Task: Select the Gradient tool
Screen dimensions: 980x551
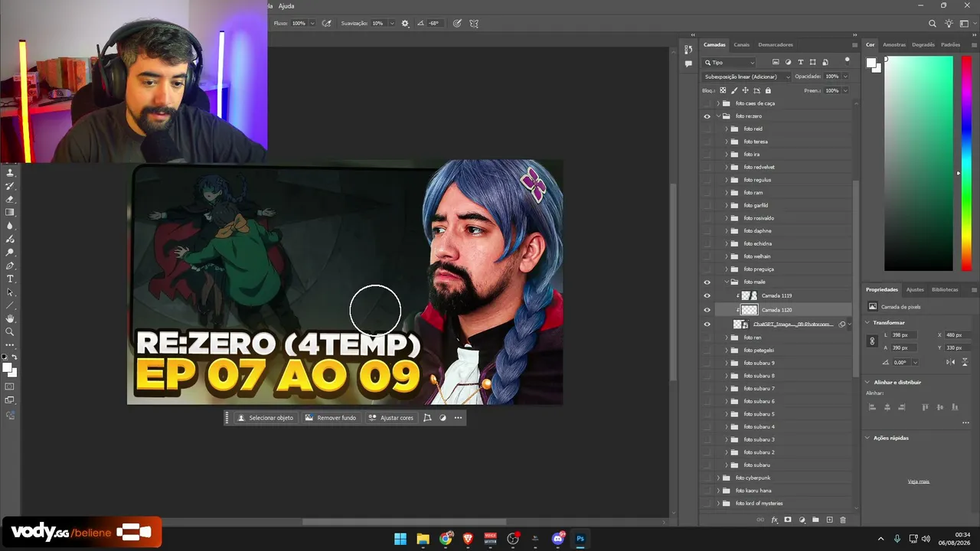Action: point(10,212)
